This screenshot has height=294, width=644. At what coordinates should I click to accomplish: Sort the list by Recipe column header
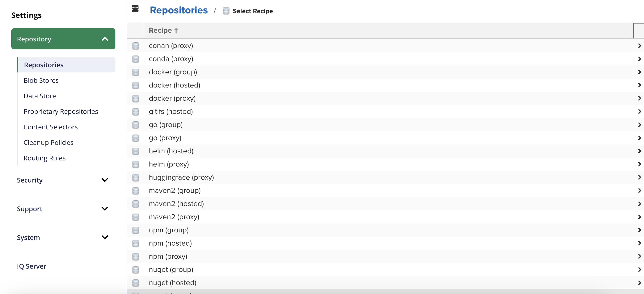[160, 30]
